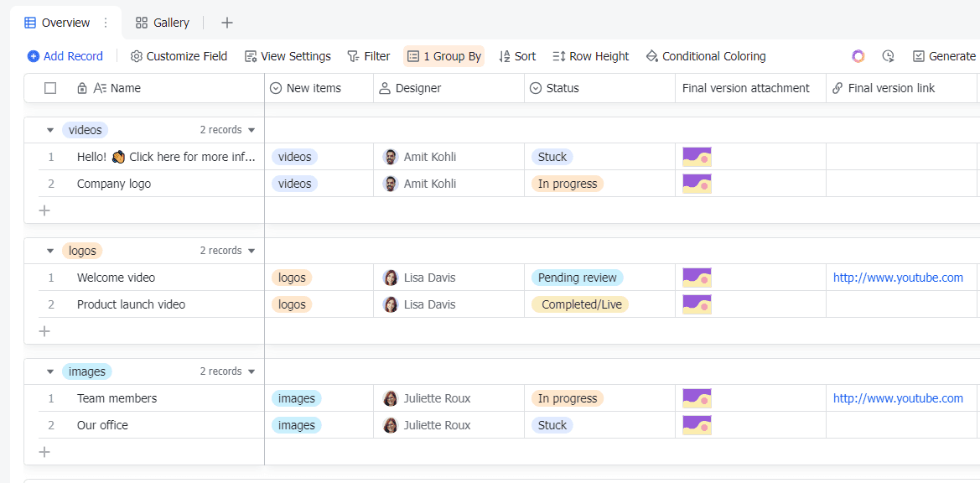Click the Customize Field gear icon
Viewport: 980px width, 483px height.
pyautogui.click(x=137, y=56)
